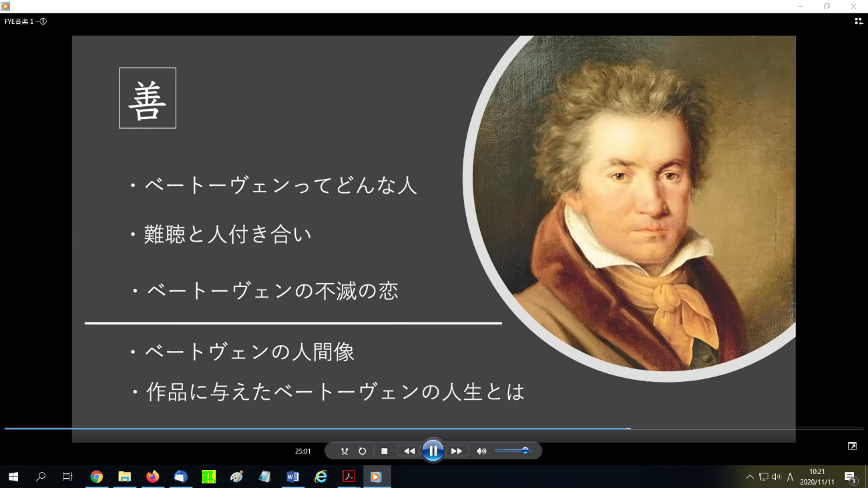868x488 pixels.
Task: Click the video slide area
Action: (x=434, y=238)
